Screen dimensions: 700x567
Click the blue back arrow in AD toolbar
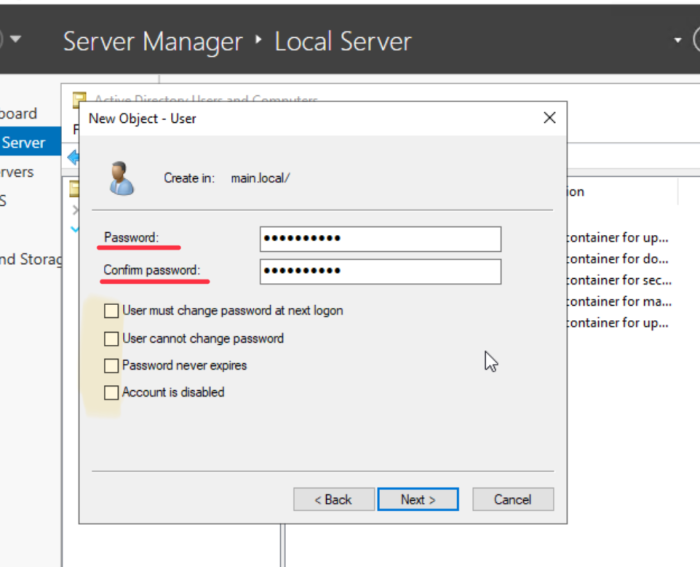(x=72, y=157)
